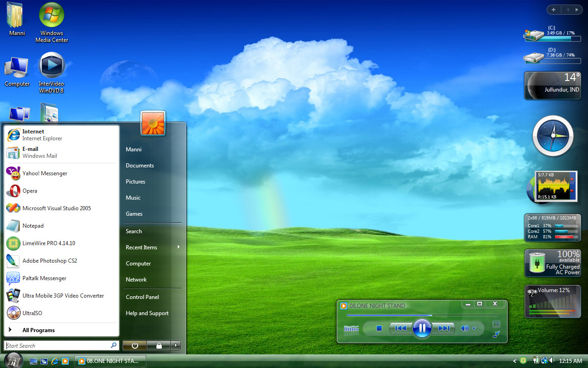This screenshot has width=588, height=368.
Task: Expand Recent Items submenu arrow
Action: [x=178, y=247]
